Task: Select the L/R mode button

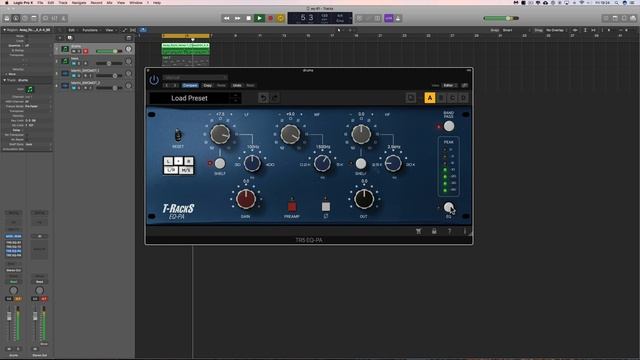Action: pyautogui.click(x=171, y=170)
